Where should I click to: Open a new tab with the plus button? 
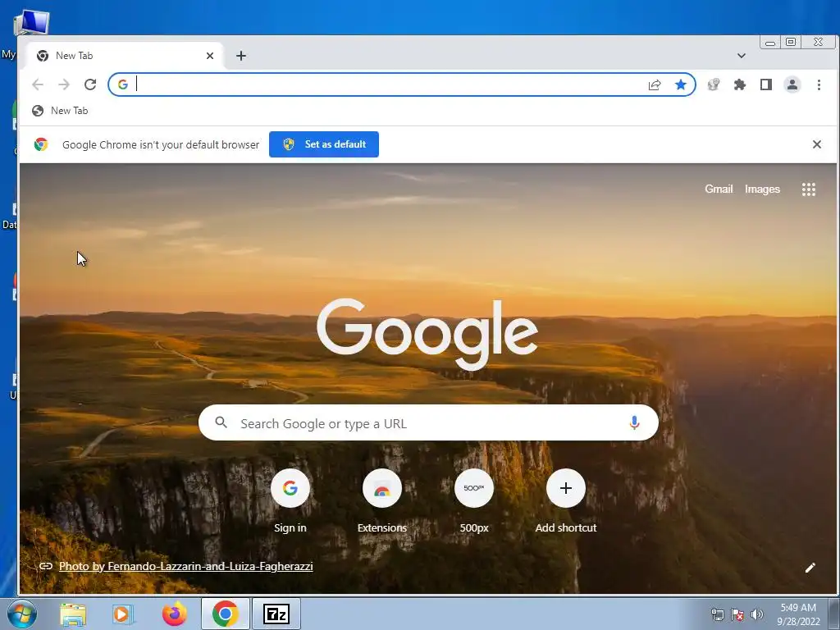(x=241, y=56)
